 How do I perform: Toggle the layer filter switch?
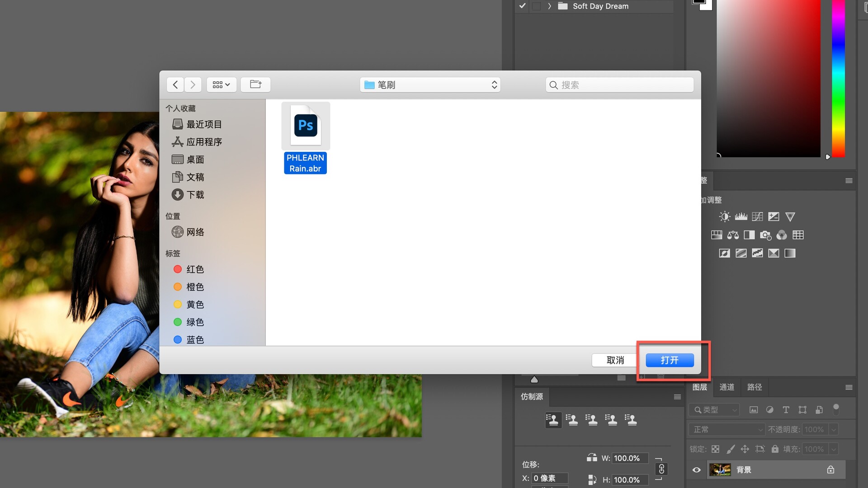[x=836, y=409]
